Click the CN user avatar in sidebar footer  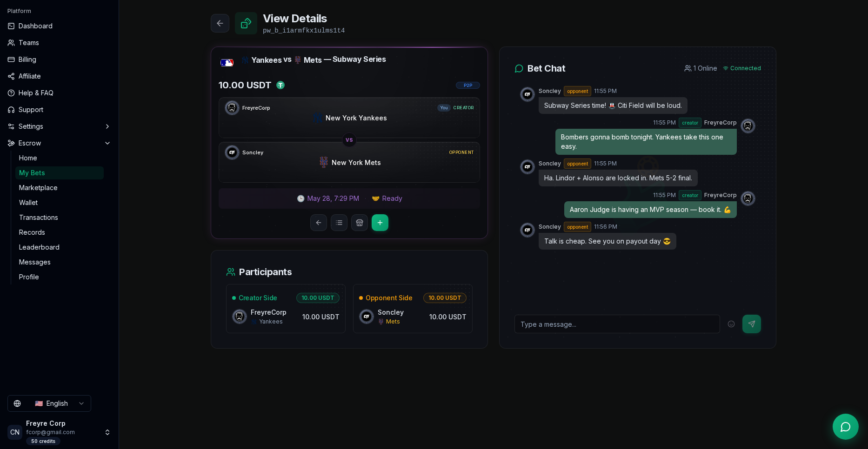pos(15,432)
